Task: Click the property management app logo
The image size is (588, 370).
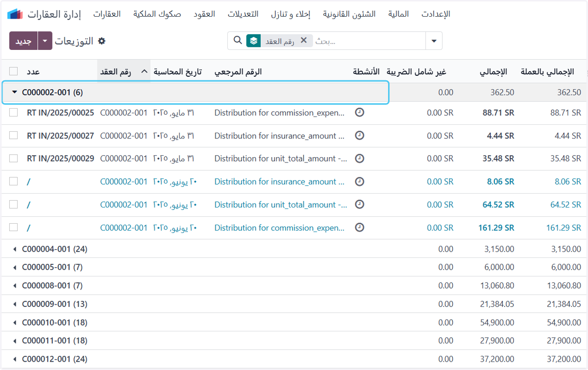Action: pyautogui.click(x=15, y=14)
